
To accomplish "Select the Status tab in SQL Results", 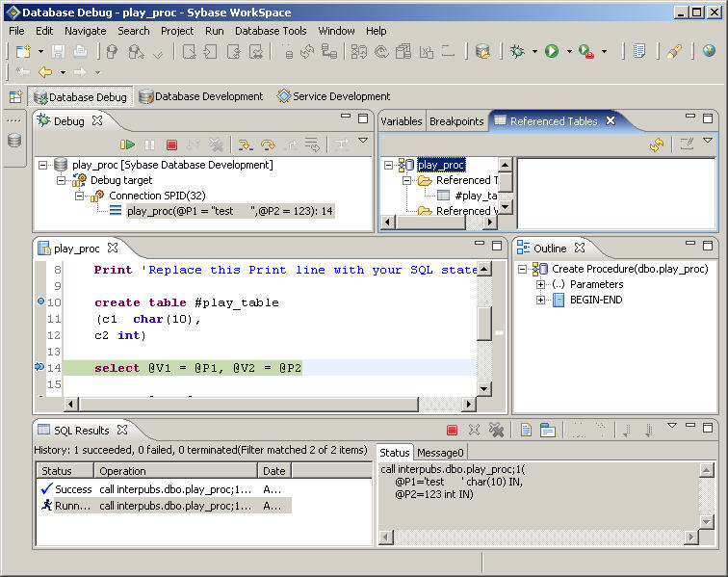I will click(394, 453).
